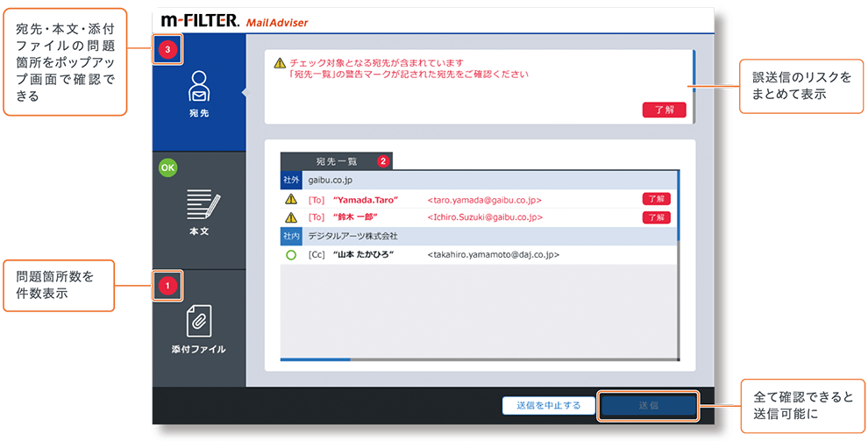
Task: Open the 本文 body section icon
Action: coord(204,205)
